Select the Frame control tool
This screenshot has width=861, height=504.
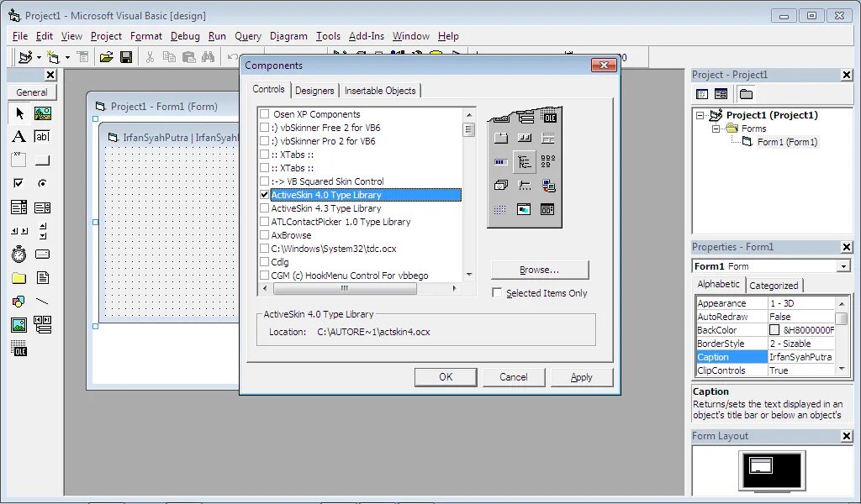point(19,160)
